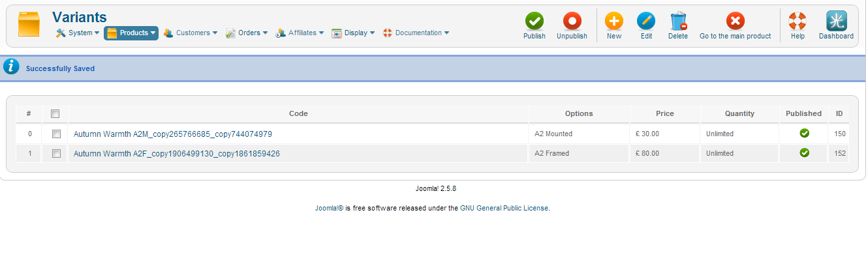Expand the System menu arrow
The width and height of the screenshot is (868, 277).
[97, 33]
